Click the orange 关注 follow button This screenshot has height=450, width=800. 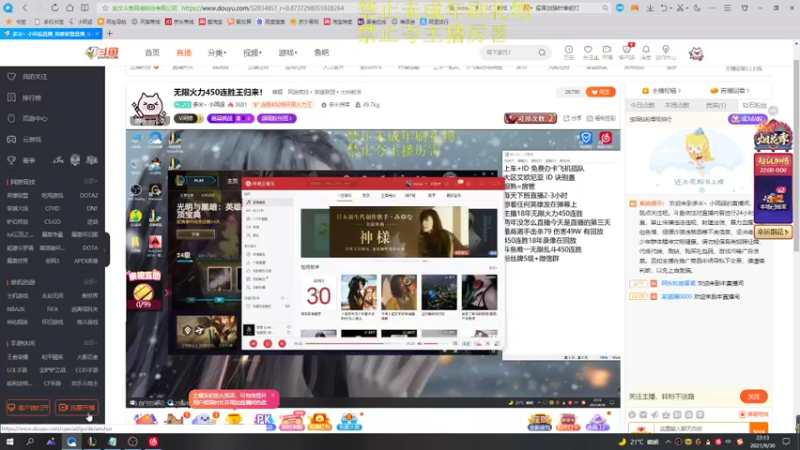pos(601,92)
